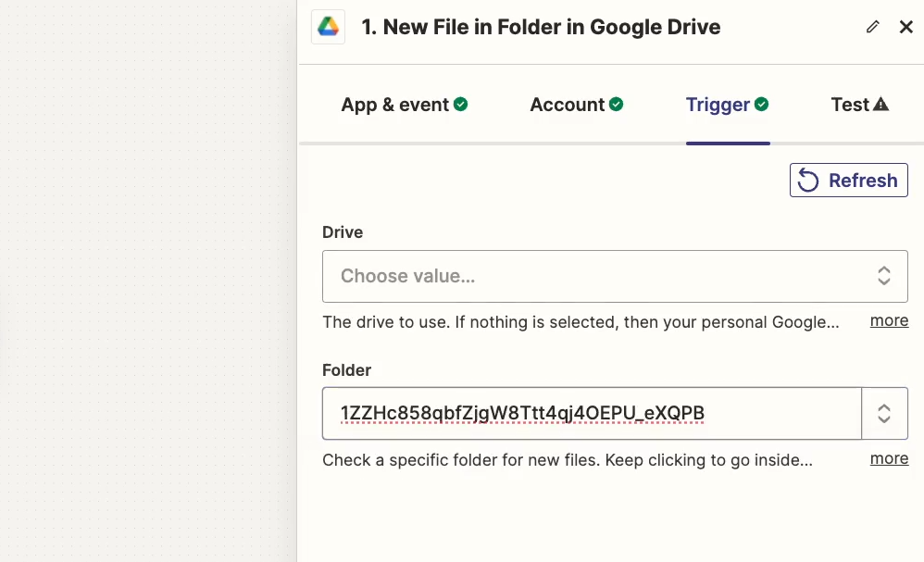This screenshot has width=924, height=562.
Task: Expand more link under Folder description
Action: click(x=889, y=458)
